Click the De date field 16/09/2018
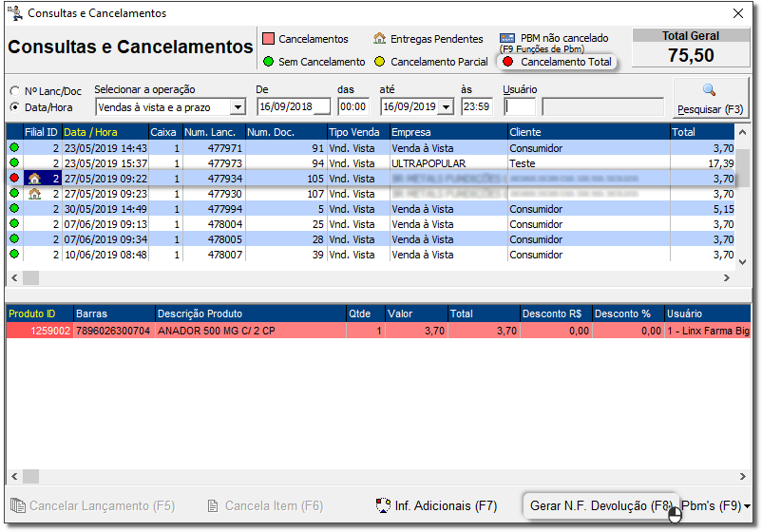Viewport: 762px width, 532px height. [294, 107]
